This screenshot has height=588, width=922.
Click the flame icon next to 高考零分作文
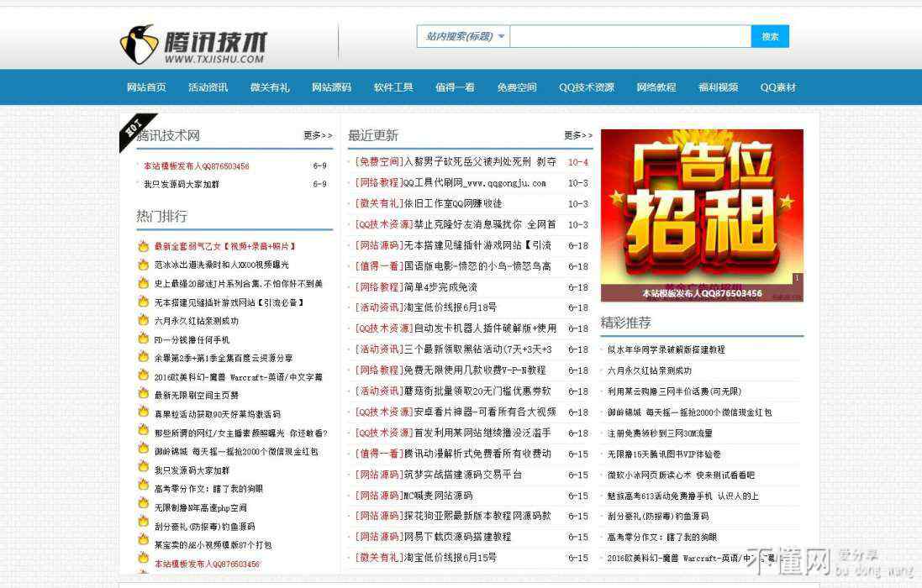point(144,488)
